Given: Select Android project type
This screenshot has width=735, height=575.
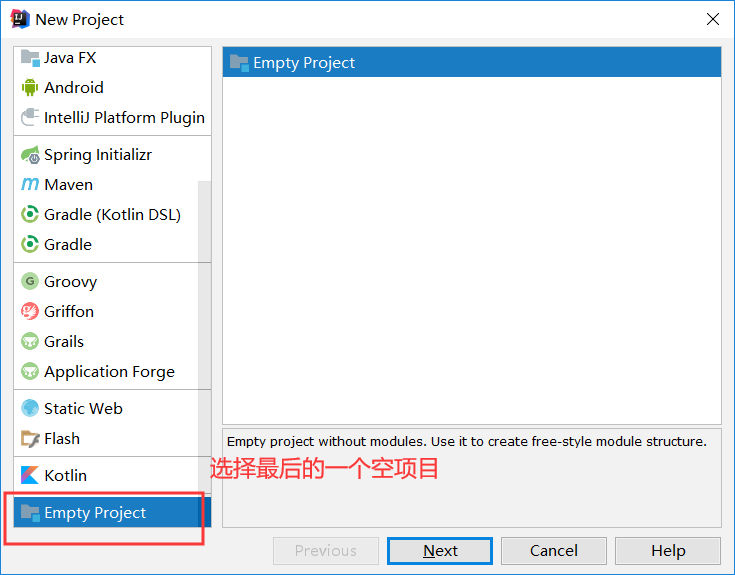Looking at the screenshot, I should tap(112, 88).
